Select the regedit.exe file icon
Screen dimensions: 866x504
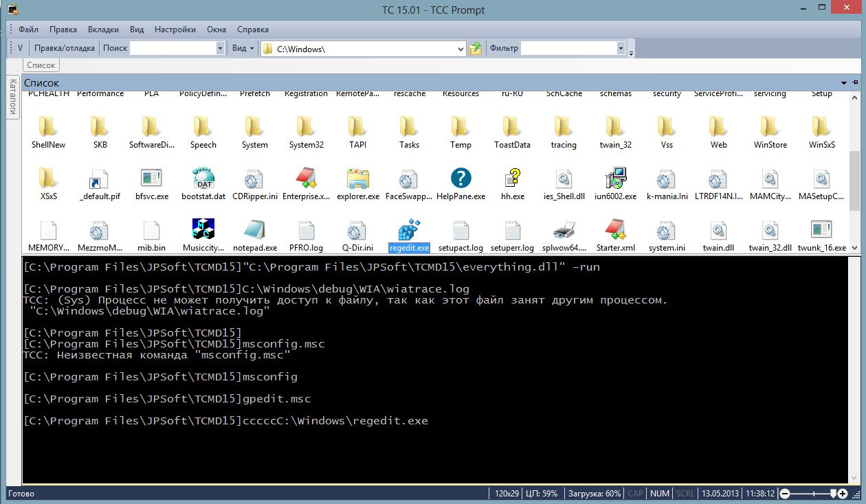pos(409,230)
